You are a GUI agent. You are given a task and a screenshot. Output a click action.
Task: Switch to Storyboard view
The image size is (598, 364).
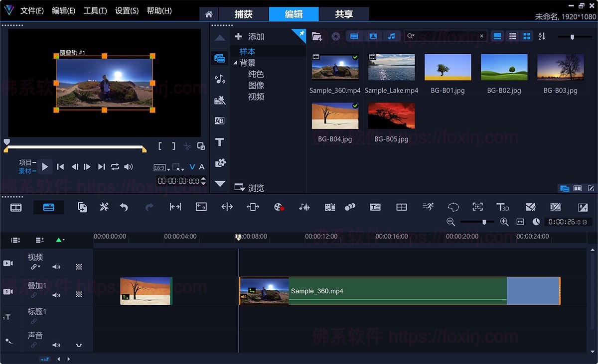point(16,207)
